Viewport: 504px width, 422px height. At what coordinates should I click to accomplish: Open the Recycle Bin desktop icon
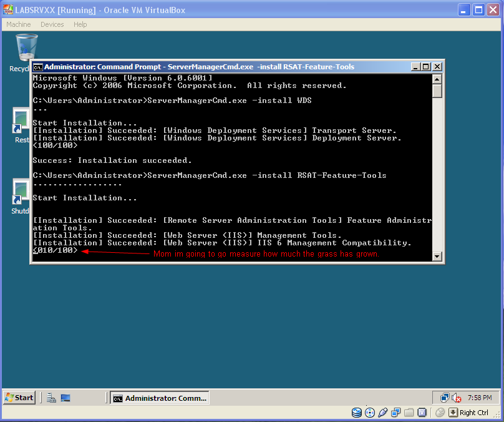click(26, 49)
